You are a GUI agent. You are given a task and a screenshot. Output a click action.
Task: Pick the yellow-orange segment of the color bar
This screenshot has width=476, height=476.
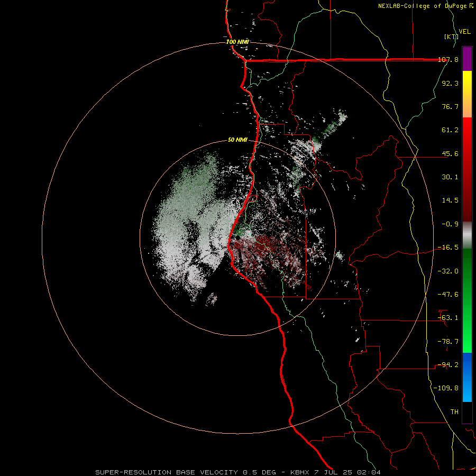(467, 94)
